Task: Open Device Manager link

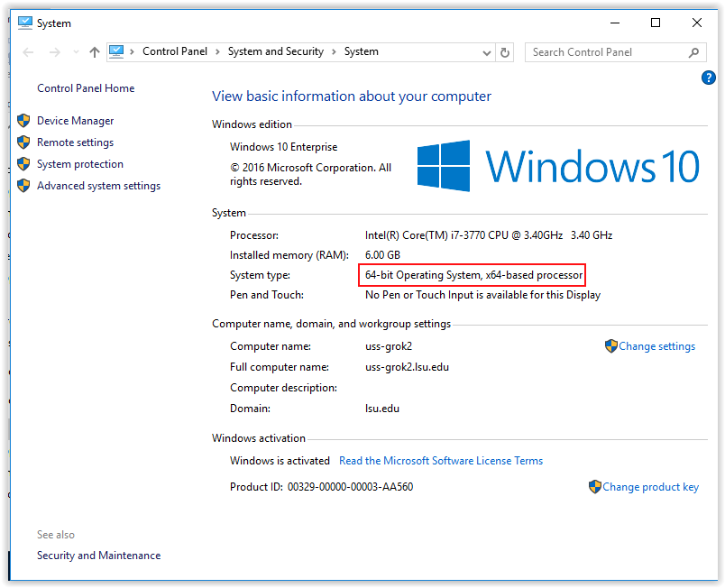Action: 76,121
